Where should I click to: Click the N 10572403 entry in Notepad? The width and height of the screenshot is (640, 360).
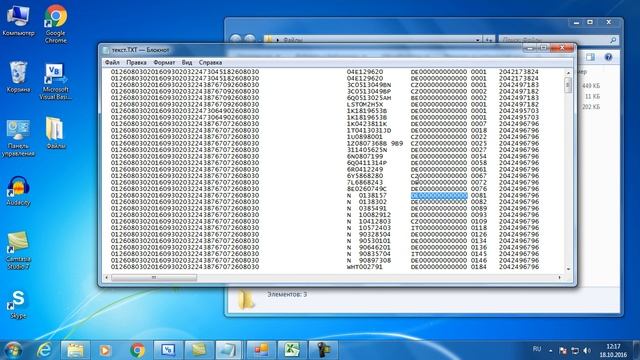coord(369,228)
